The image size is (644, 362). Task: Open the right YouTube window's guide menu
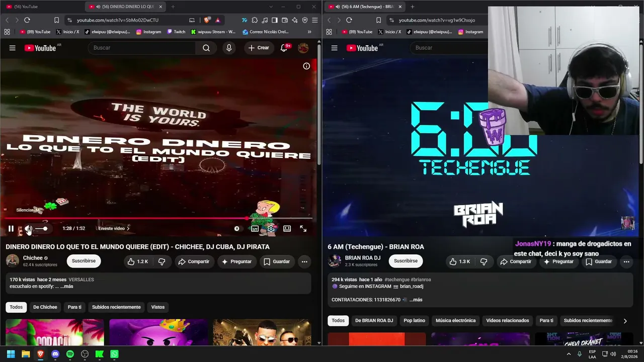[335, 48]
